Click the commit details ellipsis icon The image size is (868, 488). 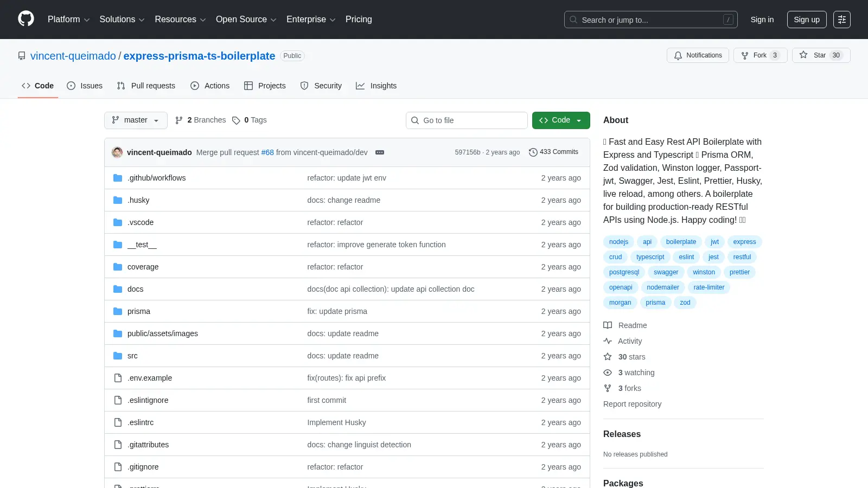coord(380,152)
